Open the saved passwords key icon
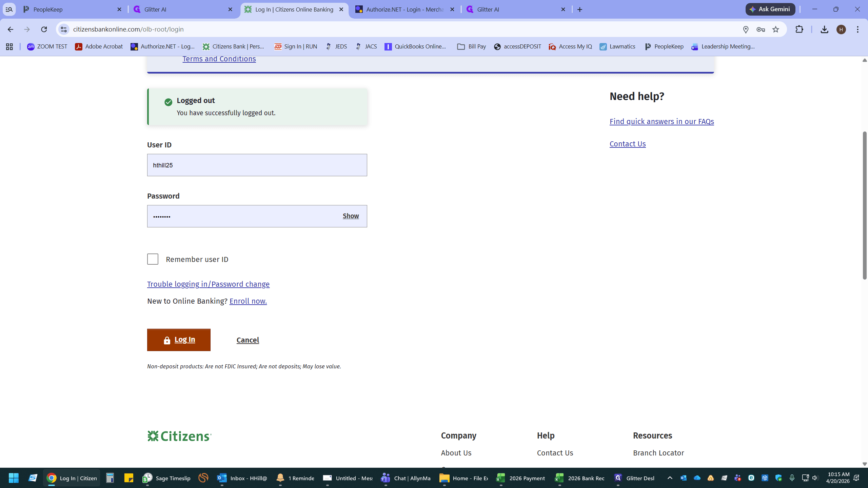The image size is (868, 488). 761,29
